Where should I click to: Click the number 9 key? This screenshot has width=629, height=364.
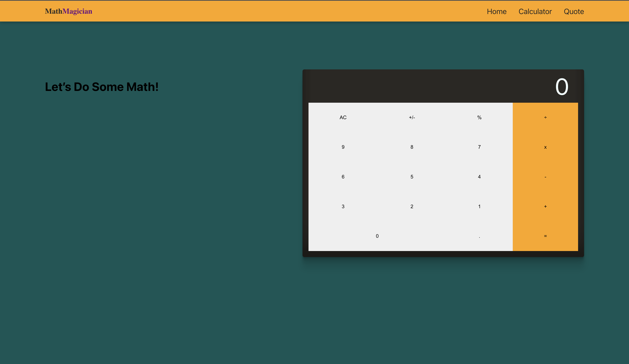tap(343, 147)
